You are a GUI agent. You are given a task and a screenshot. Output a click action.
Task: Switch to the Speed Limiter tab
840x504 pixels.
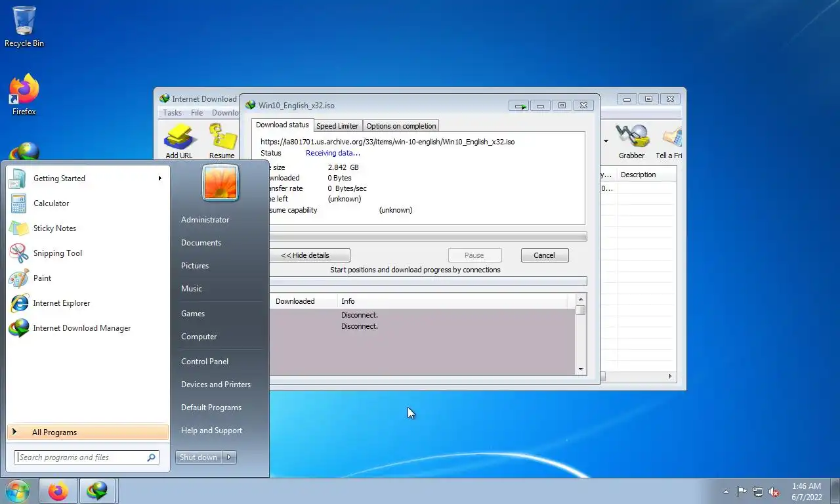coord(337,126)
